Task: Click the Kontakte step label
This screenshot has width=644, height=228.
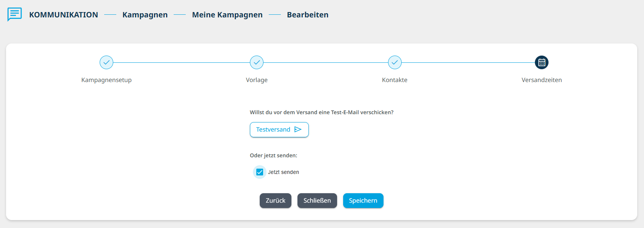Action: click(394, 80)
